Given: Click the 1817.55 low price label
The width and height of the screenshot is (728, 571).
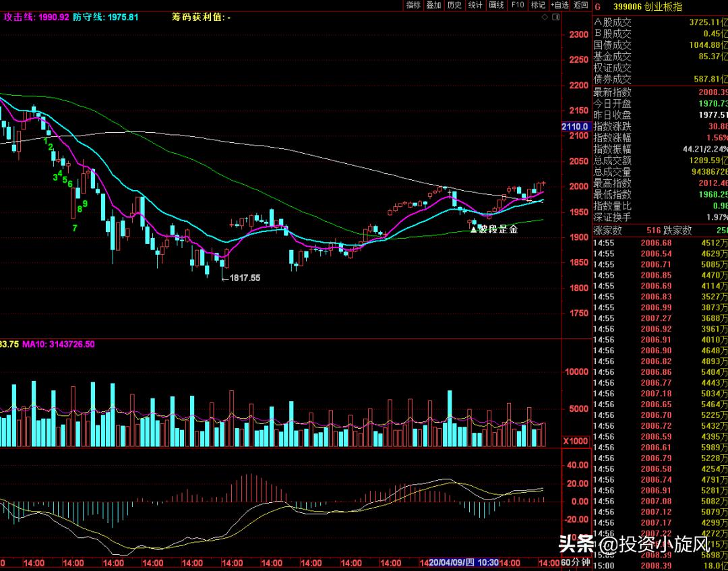Looking at the screenshot, I should click(245, 277).
